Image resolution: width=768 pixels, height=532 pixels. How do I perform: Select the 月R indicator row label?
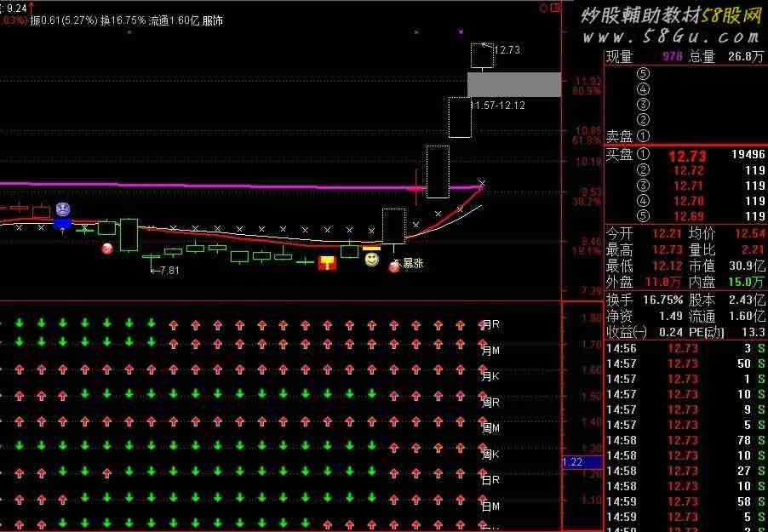pyautogui.click(x=490, y=324)
